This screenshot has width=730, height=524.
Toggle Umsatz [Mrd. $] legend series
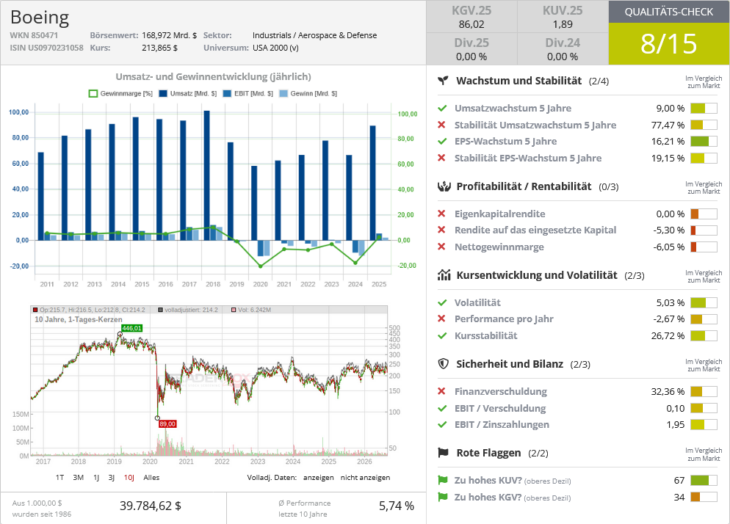tap(188, 94)
